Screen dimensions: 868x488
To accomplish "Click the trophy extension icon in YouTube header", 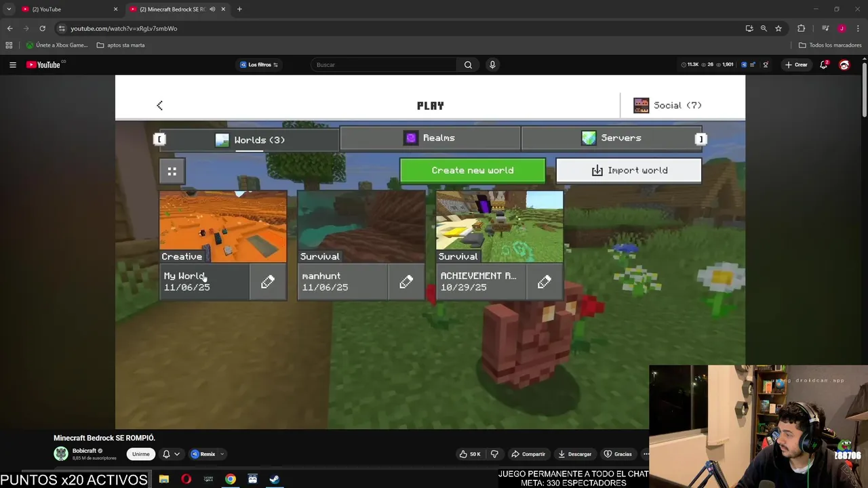I will tap(766, 64).
